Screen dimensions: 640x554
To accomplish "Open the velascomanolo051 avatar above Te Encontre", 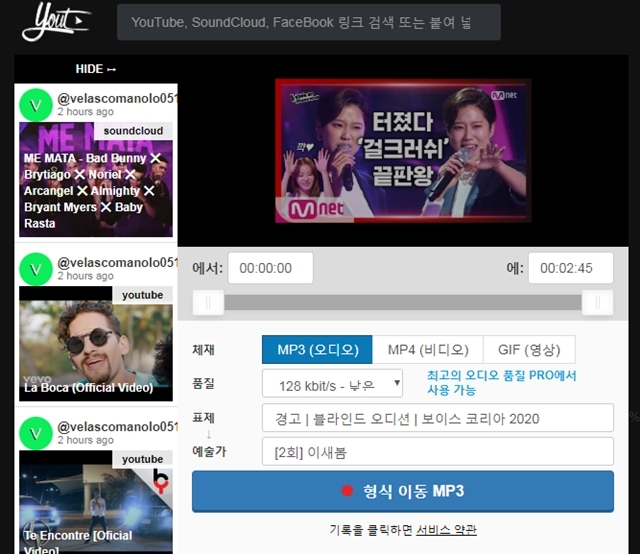I will 36,433.
